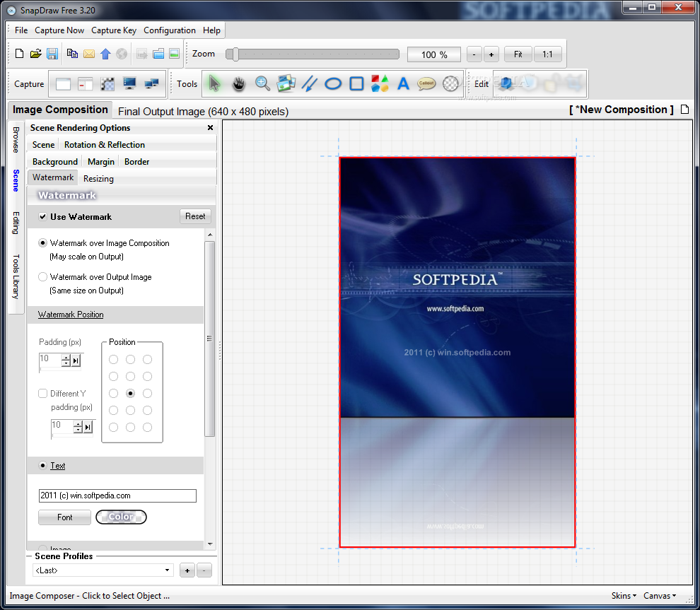This screenshot has height=610, width=700.
Task: Select the Text watermark radio button
Action: click(43, 465)
